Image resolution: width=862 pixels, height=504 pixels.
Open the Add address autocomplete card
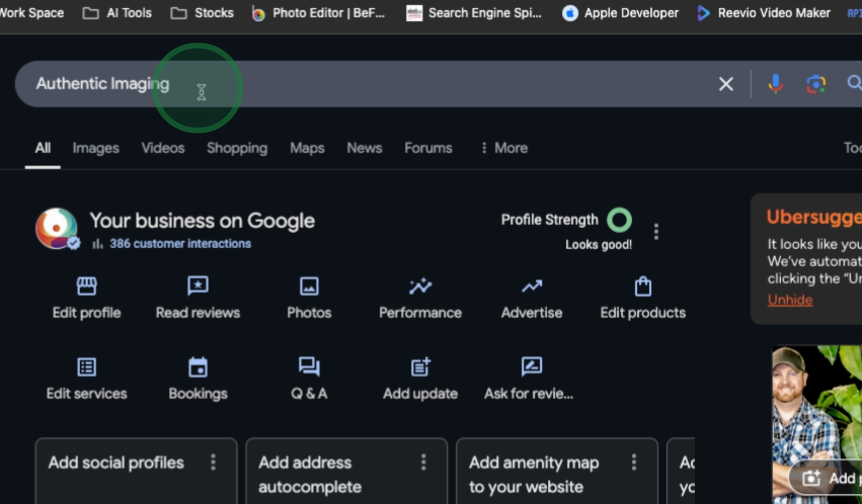[x=346, y=471]
